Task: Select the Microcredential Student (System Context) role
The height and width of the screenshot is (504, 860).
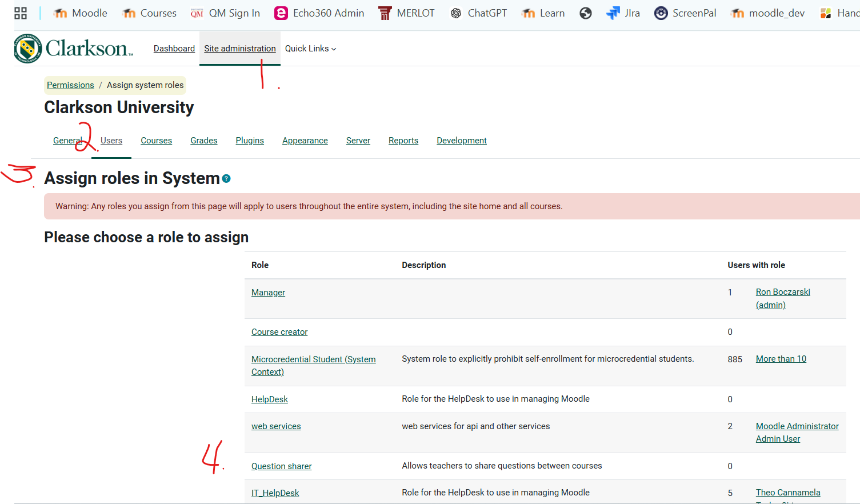Action: click(x=314, y=366)
